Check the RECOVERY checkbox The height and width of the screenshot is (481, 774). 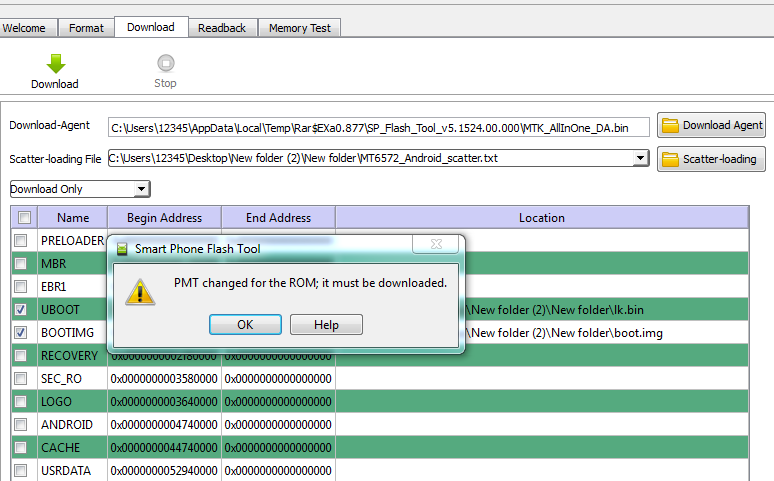click(x=20, y=356)
